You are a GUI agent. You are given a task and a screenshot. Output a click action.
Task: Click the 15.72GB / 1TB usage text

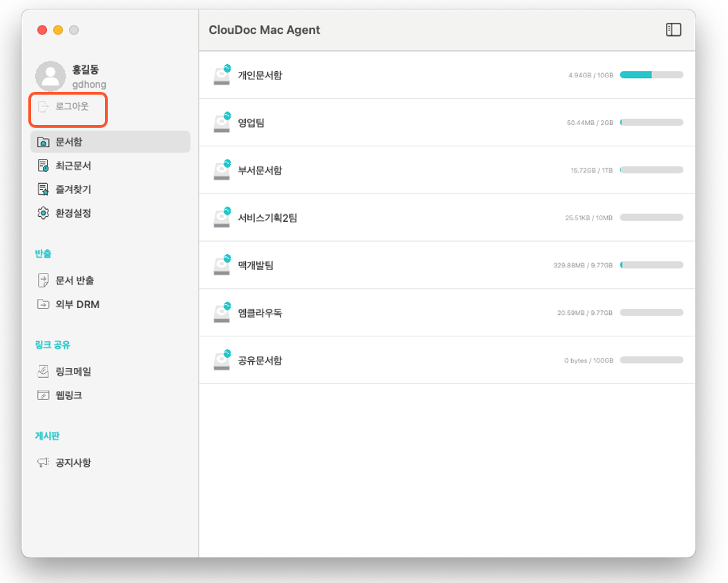pos(591,171)
